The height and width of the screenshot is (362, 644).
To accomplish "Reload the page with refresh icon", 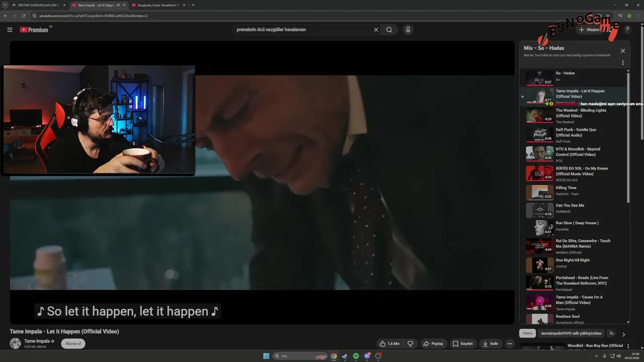I will pyautogui.click(x=24, y=16).
